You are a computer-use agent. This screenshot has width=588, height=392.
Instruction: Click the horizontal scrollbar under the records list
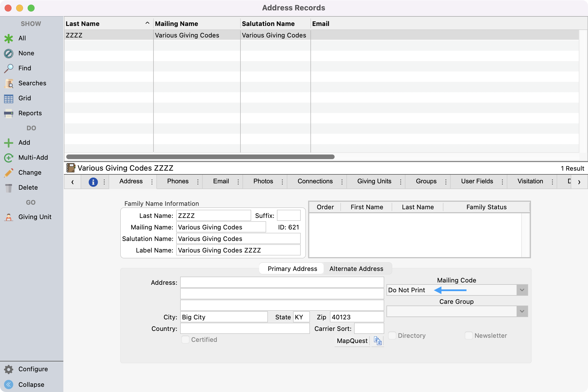coord(200,157)
